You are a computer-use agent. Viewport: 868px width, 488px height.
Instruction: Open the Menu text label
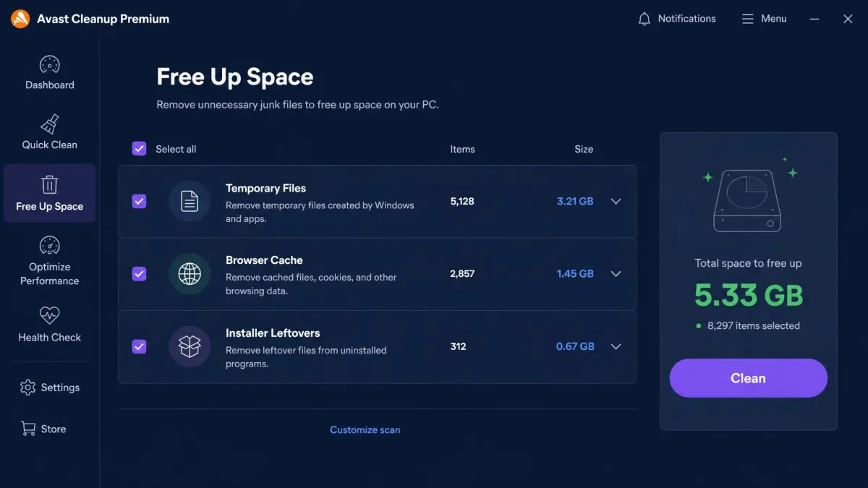click(x=773, y=19)
